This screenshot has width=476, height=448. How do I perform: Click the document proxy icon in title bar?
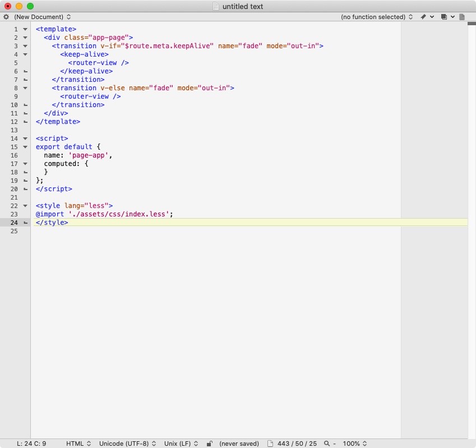(215, 6)
